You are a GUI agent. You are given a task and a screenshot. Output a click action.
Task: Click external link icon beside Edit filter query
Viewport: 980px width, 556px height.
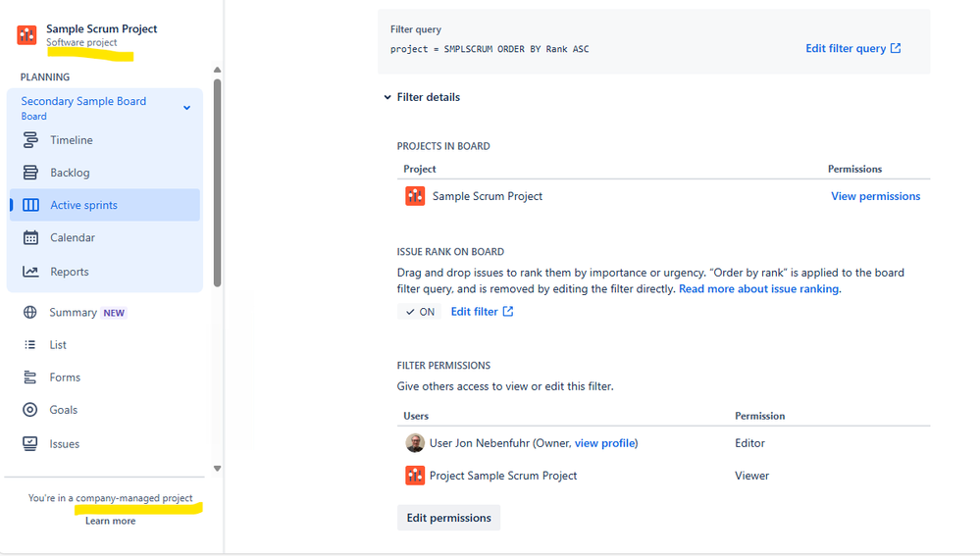pyautogui.click(x=896, y=48)
